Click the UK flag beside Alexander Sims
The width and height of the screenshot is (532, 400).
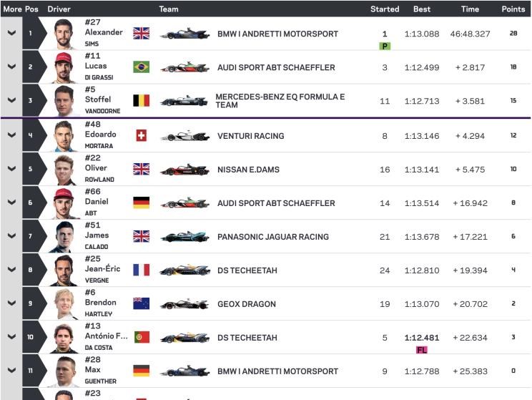[141, 34]
